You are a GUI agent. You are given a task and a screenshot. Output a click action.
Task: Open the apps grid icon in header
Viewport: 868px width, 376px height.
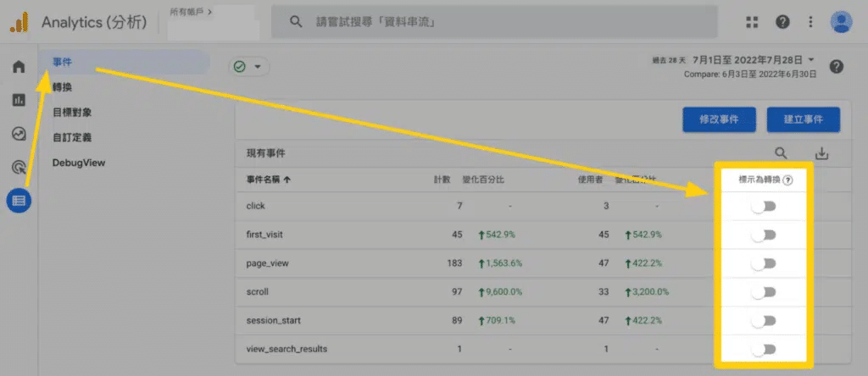click(x=753, y=22)
